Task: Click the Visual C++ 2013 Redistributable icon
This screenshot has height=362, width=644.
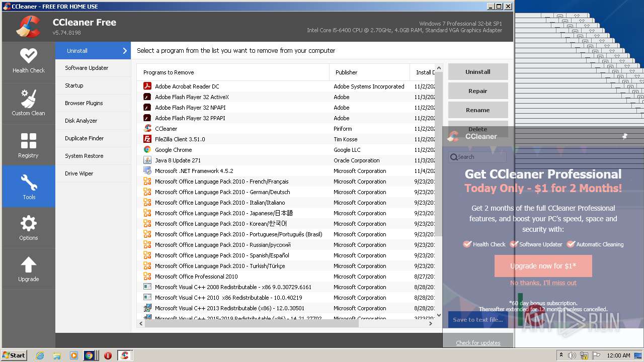Action: pos(147,308)
